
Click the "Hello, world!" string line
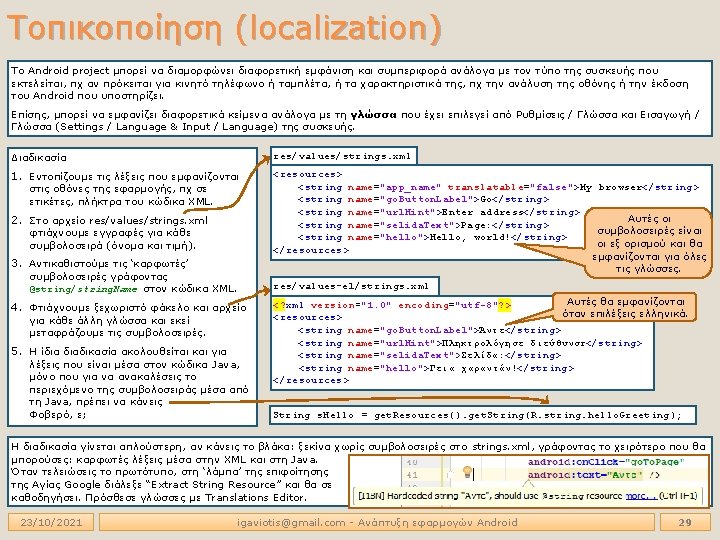(433, 237)
